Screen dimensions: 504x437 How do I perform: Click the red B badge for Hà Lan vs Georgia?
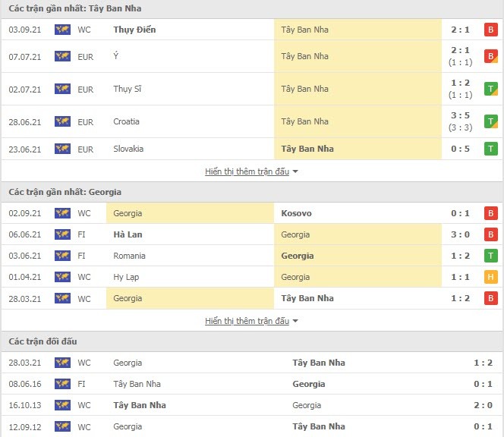(x=490, y=234)
